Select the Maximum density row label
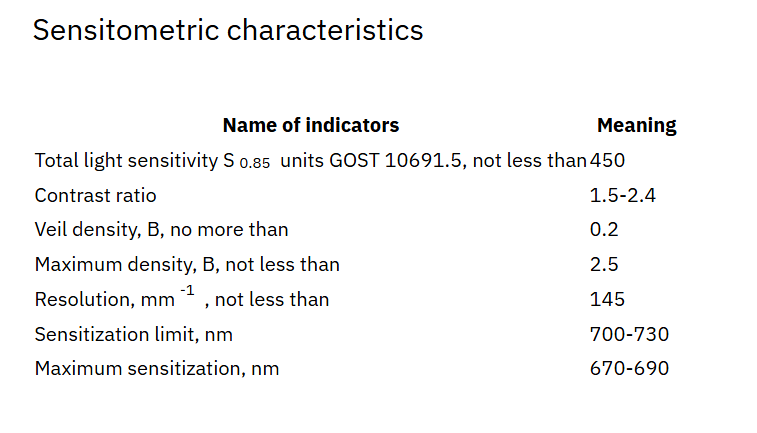Screen dimensions: 757x433 [x=187, y=265]
